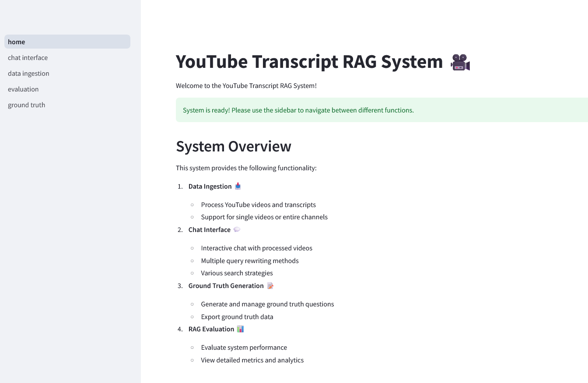Click the inbox emoji beside Data Ingestion
The height and width of the screenshot is (383, 588).
238,186
